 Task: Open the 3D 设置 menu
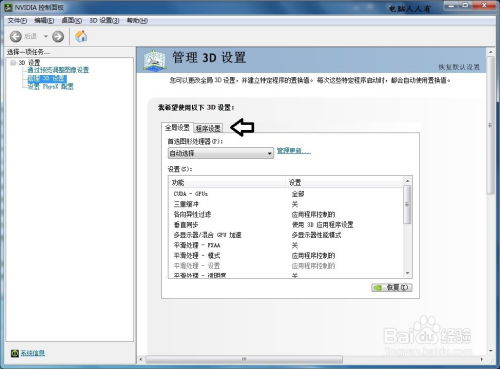click(x=104, y=21)
